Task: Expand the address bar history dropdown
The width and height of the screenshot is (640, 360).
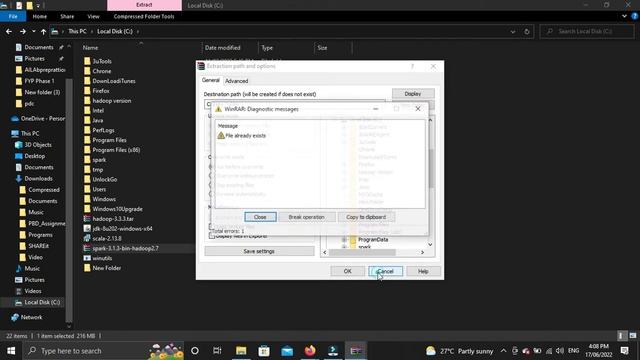Action: pos(513,31)
